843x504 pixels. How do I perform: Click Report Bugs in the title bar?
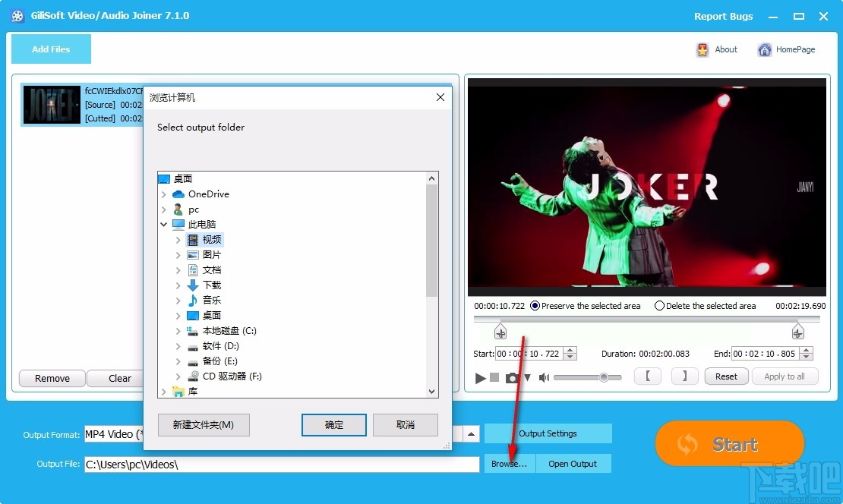pyautogui.click(x=722, y=15)
